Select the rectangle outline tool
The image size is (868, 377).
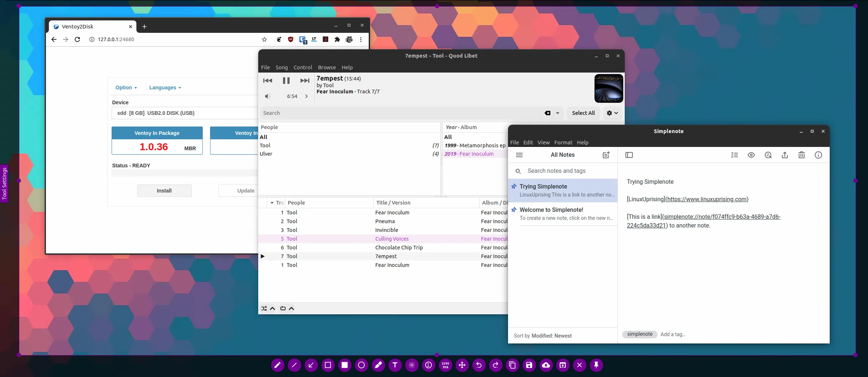coord(328,365)
